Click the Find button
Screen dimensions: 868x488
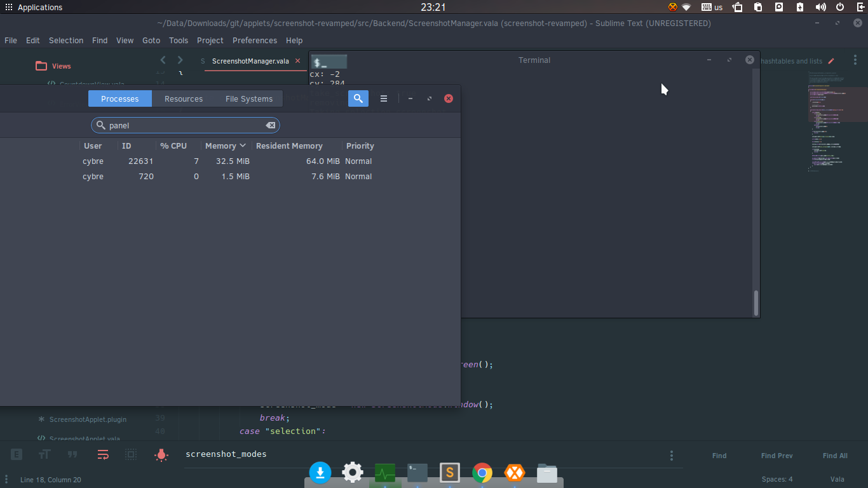pyautogui.click(x=719, y=456)
